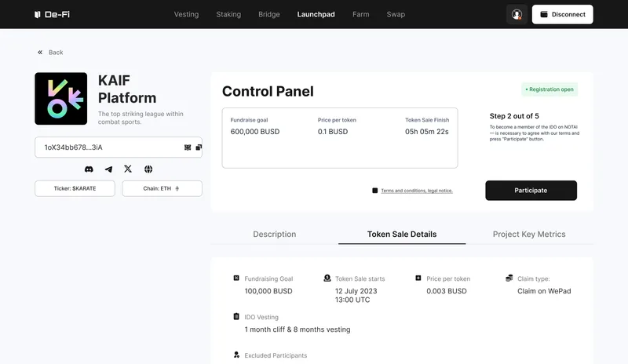Go back using the double chevron
This screenshot has width=628, height=364.
click(40, 53)
